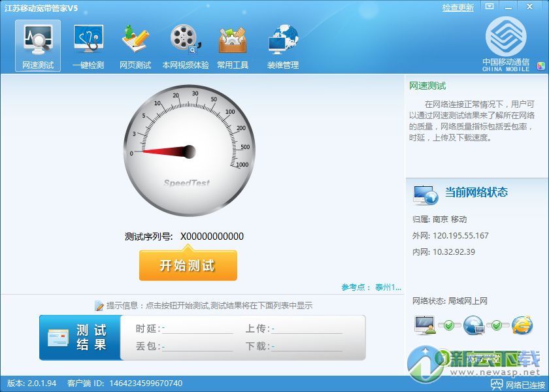Open the 网速测试 speed test tab
Viewport: 549px width, 392px height.
[38, 46]
